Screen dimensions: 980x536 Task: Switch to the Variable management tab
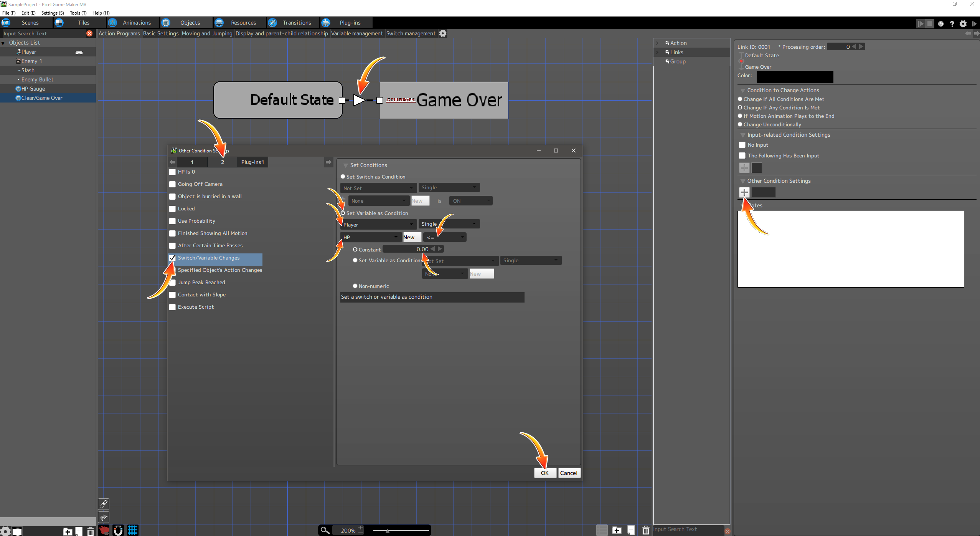click(x=357, y=33)
